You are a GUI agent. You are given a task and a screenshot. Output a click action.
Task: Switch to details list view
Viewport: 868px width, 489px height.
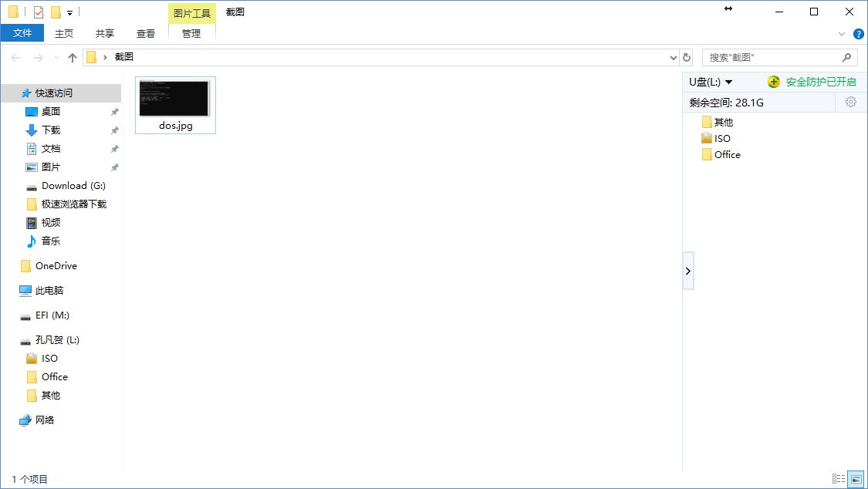point(839,479)
